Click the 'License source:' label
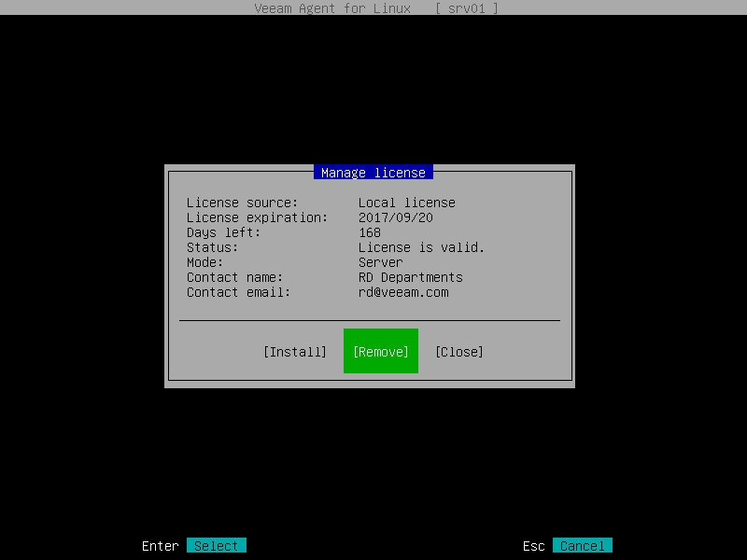747x560 pixels. [242, 203]
